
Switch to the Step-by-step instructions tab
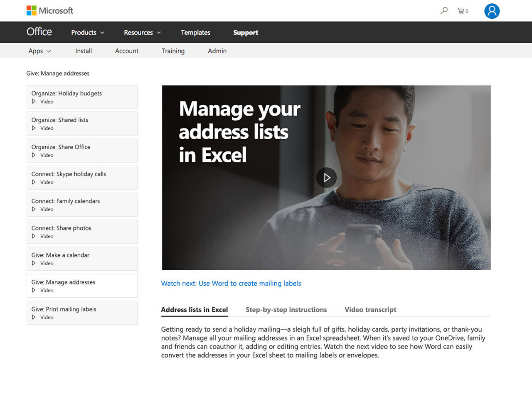point(286,309)
